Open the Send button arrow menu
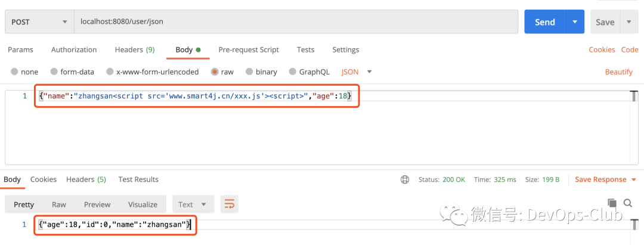The image size is (644, 245). [x=575, y=21]
